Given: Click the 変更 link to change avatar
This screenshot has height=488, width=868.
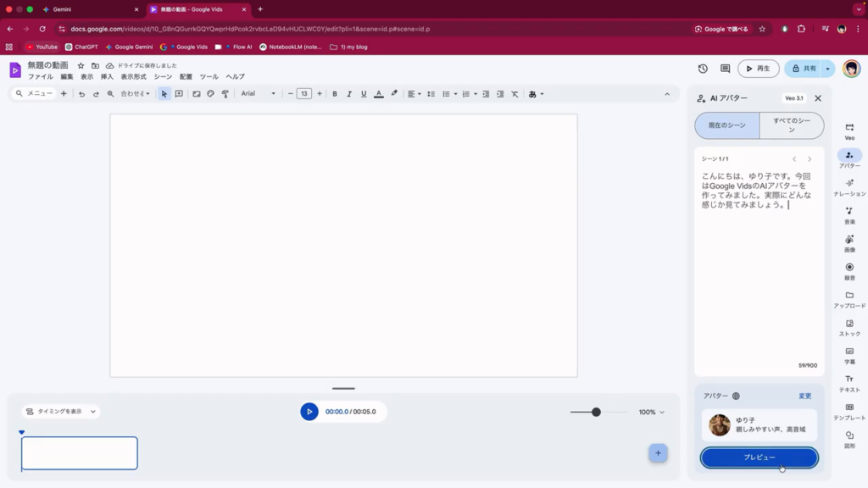Looking at the screenshot, I should (x=804, y=396).
